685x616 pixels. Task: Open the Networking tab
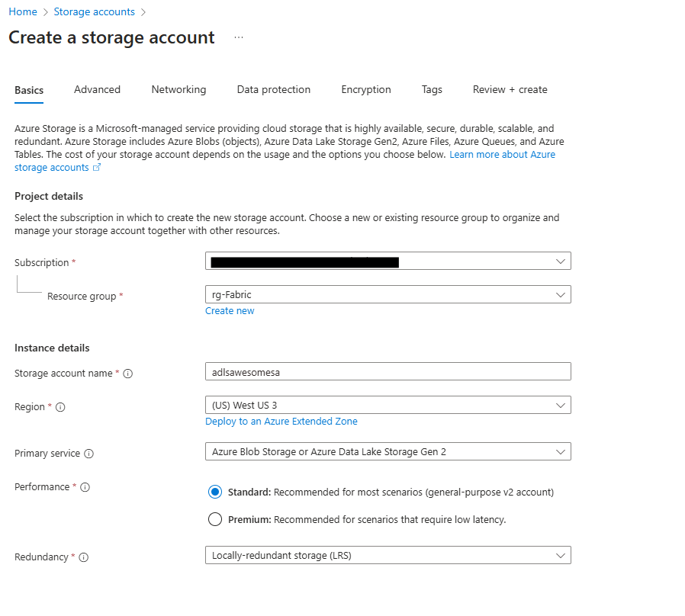(x=178, y=89)
